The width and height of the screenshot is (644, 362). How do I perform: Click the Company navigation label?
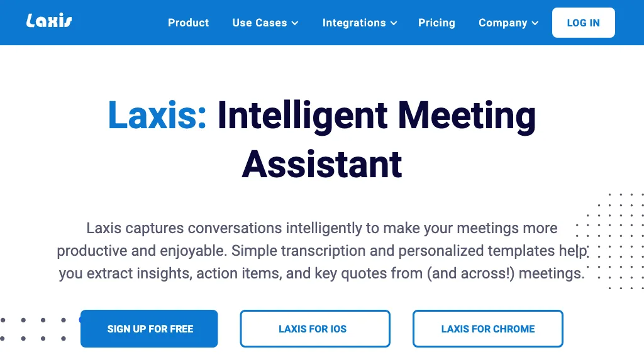point(502,23)
